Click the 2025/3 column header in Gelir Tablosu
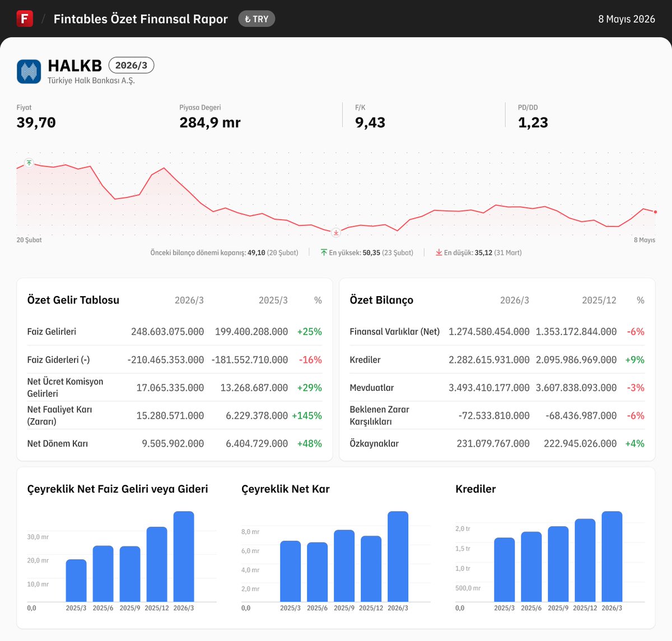 273,300
